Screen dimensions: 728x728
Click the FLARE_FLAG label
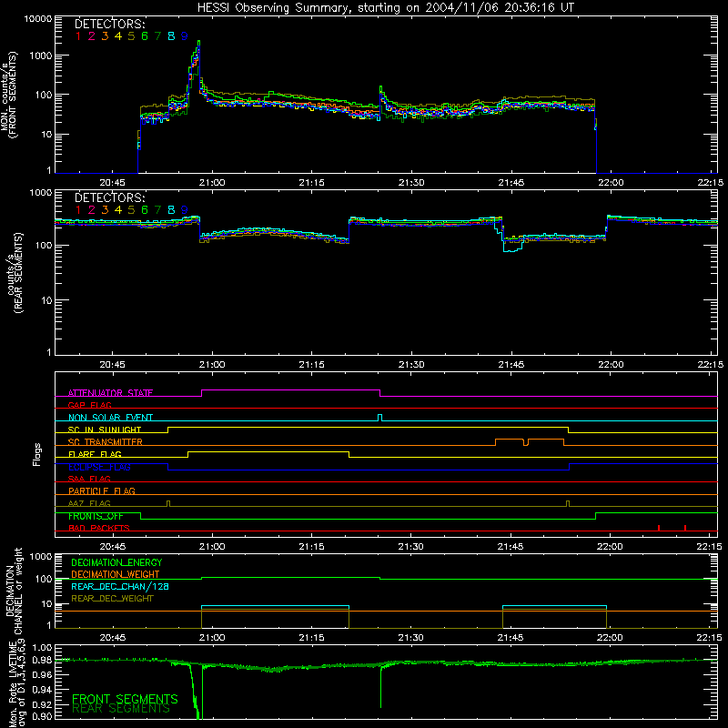pyautogui.click(x=95, y=454)
